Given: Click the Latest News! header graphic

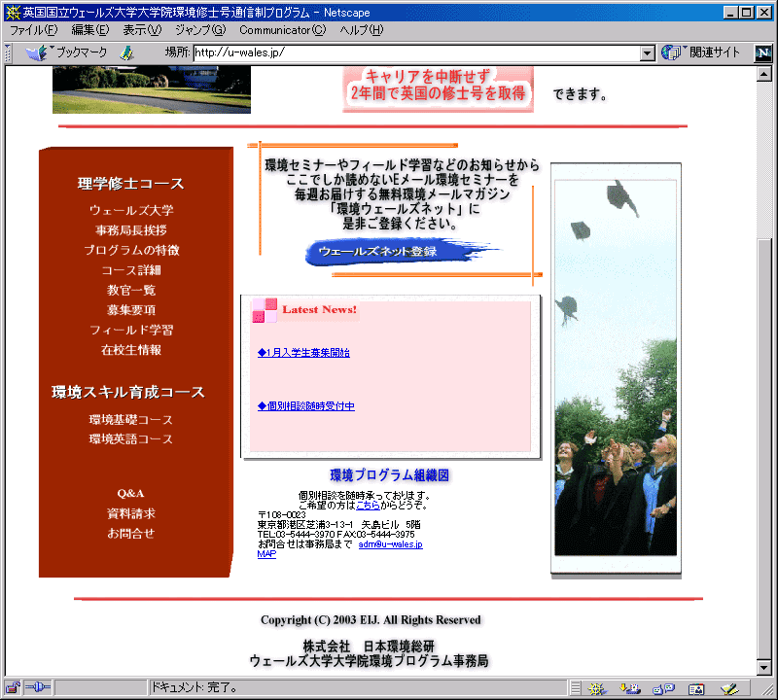Looking at the screenshot, I should 305,310.
